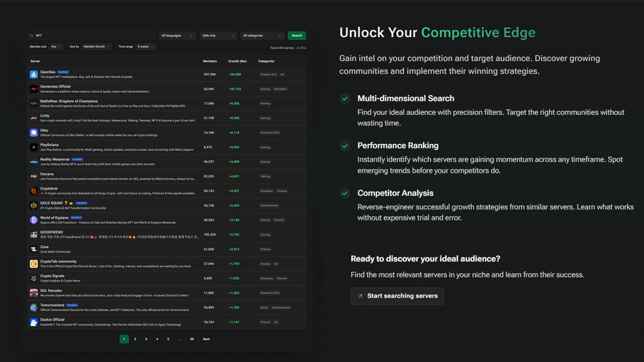Click the SOL Decoder server thumbnail
Viewport: 644px width, 362px height.
pyautogui.click(x=34, y=293)
